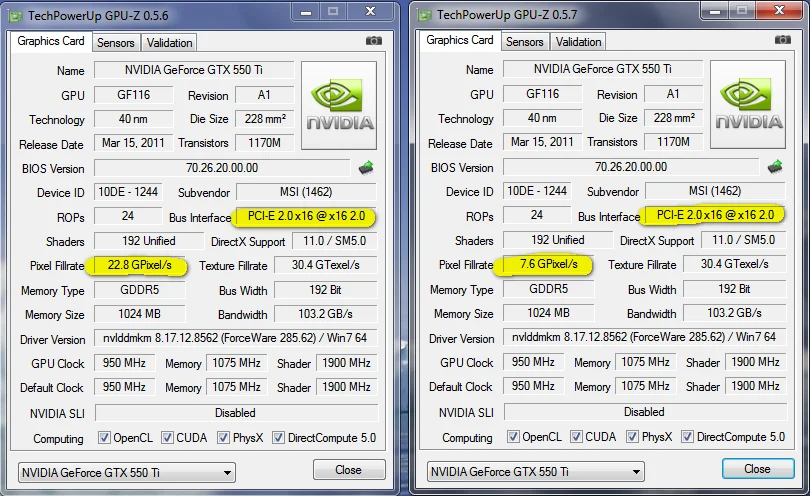Image resolution: width=810 pixels, height=496 pixels.
Task: Click Memory Type GDDR5 in GPU-Z 0.5.6
Action: coord(139,290)
